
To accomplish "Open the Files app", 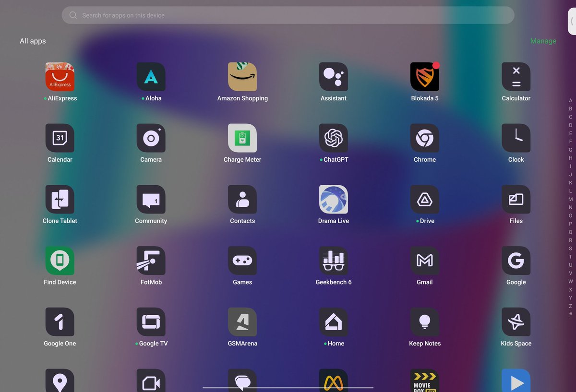I will (516, 200).
